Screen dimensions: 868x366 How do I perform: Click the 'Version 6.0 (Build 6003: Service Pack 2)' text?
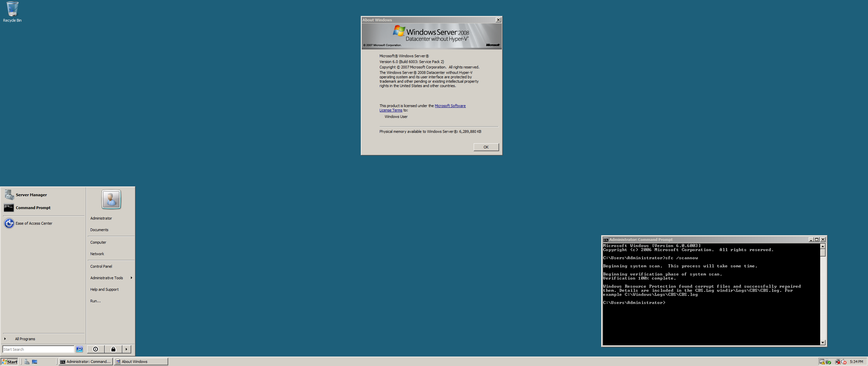(412, 62)
